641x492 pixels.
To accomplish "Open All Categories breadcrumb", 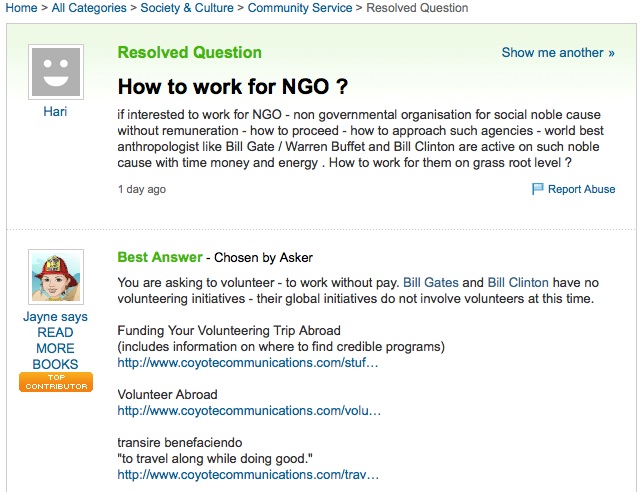I will tap(89, 8).
